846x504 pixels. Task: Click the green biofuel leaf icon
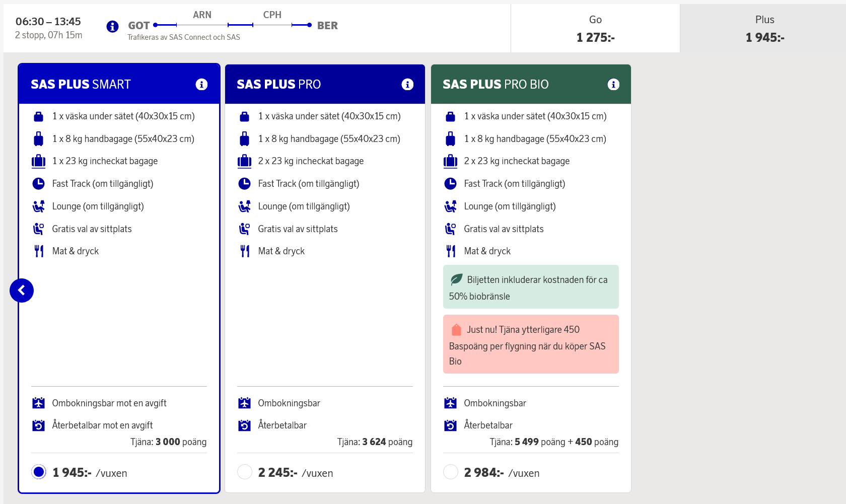point(456,279)
